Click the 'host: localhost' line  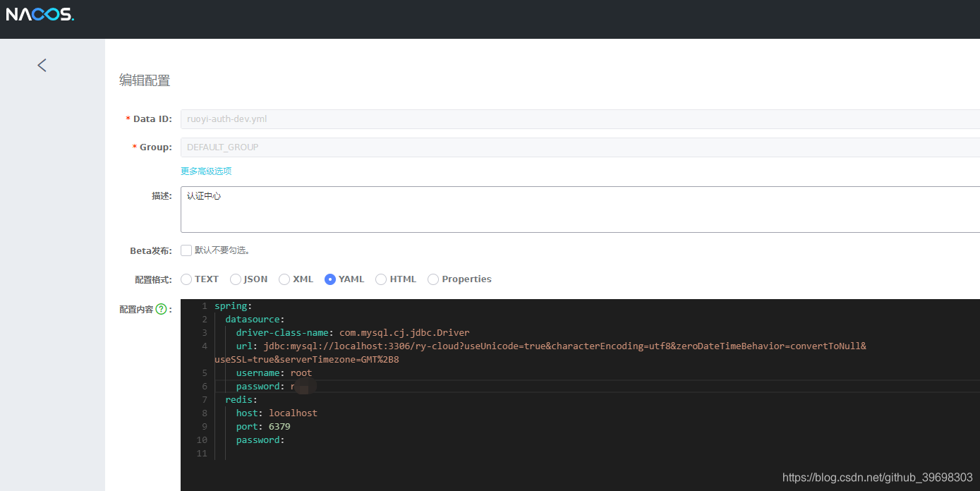coord(277,413)
